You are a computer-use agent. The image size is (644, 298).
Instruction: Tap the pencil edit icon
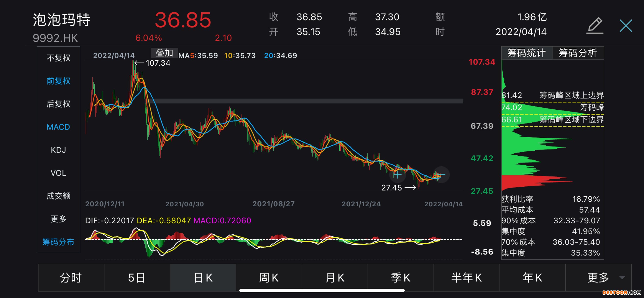pos(595,25)
